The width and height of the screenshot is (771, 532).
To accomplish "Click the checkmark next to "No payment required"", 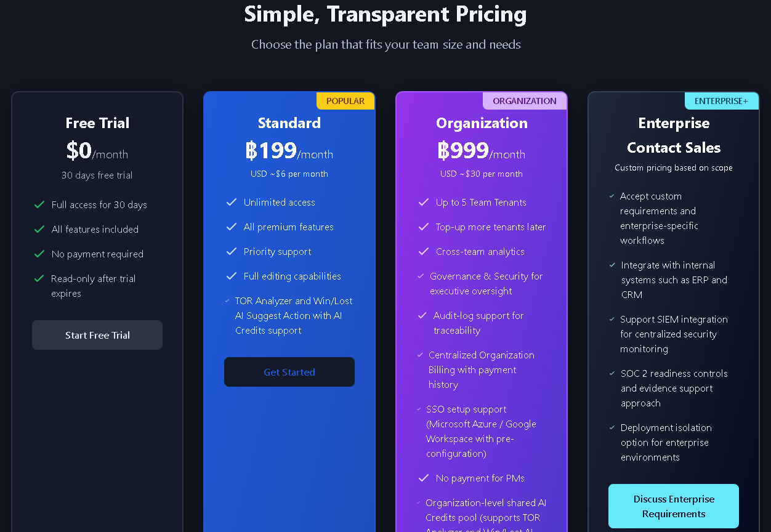I will pyautogui.click(x=39, y=254).
